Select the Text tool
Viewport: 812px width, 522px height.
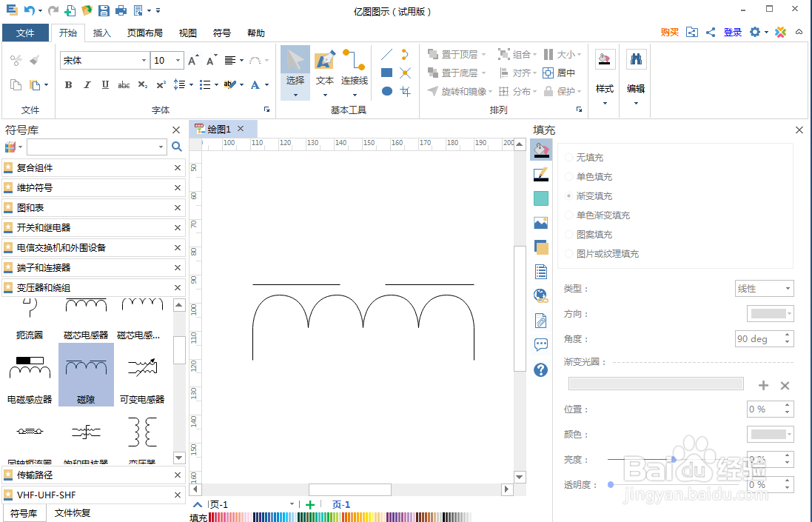tap(325, 73)
